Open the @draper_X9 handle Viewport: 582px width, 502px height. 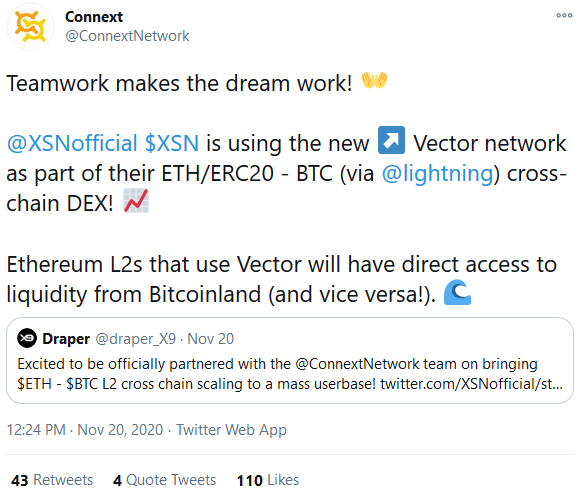[135, 339]
